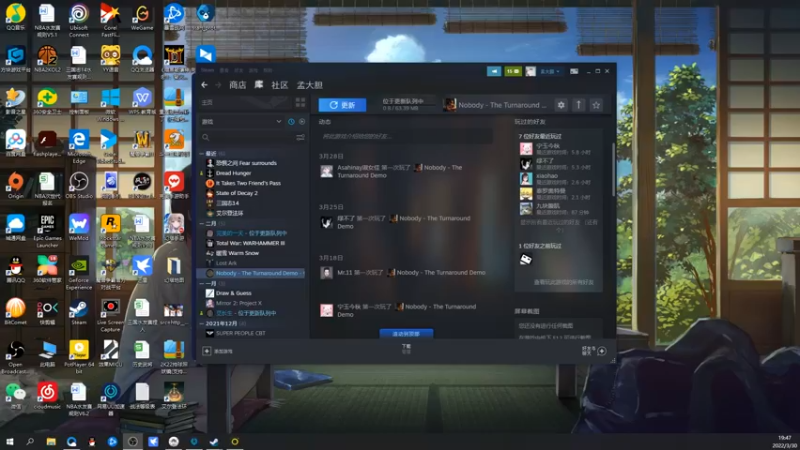
Task: Open Windows Start menu
Action: click(x=9, y=441)
